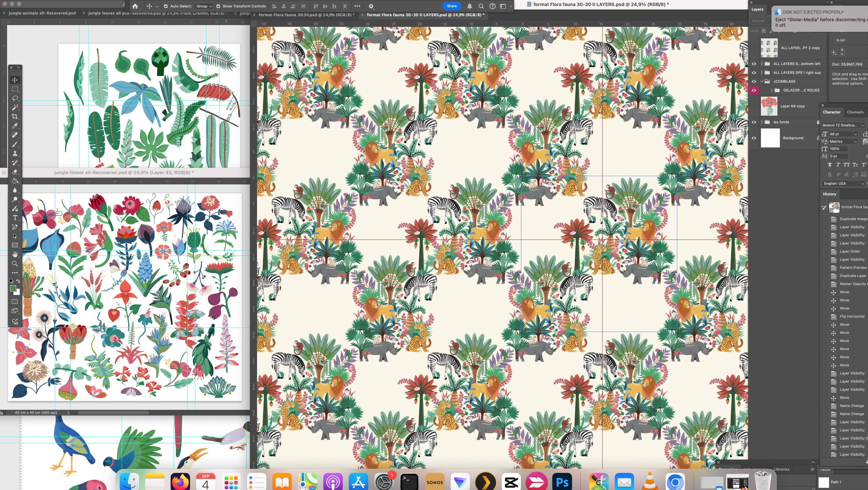
Task: Toggle Show Transform Controls checkbox
Action: coord(218,6)
